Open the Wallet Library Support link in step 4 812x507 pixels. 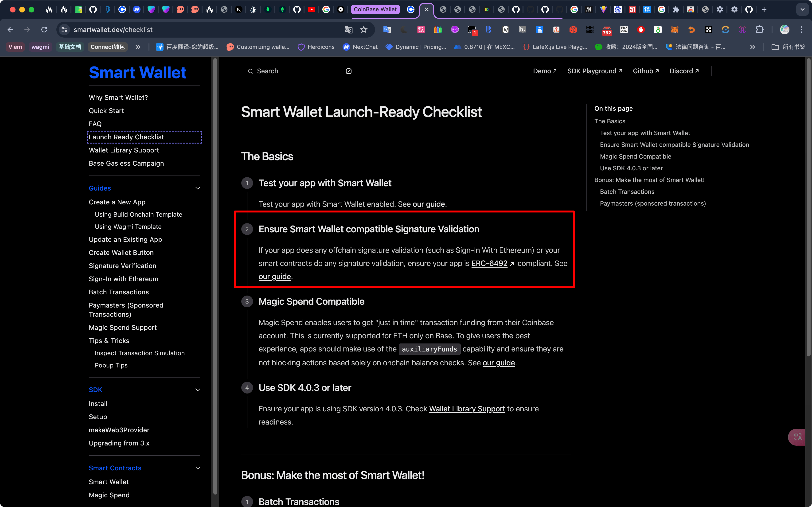467,409
